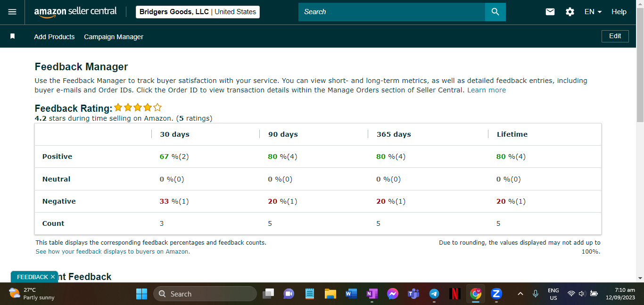This screenshot has height=305, width=644.
Task: Open the Chat video app taskbar icon
Action: tap(289, 294)
